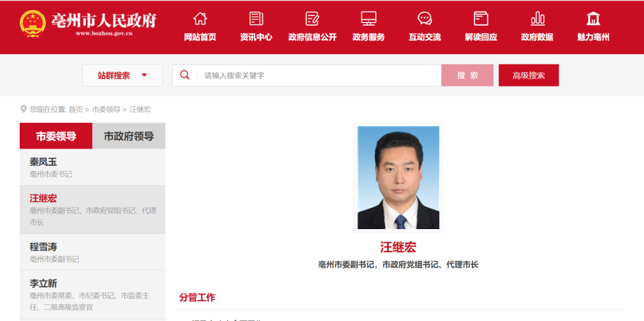644x321 pixels.
Task: Click the edit icon above 政府信息公开
Action: (312, 18)
